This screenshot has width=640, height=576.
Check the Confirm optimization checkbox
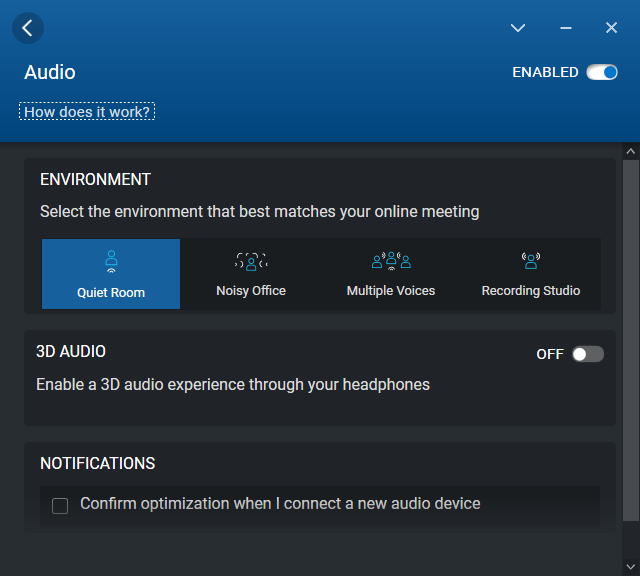pyautogui.click(x=60, y=506)
